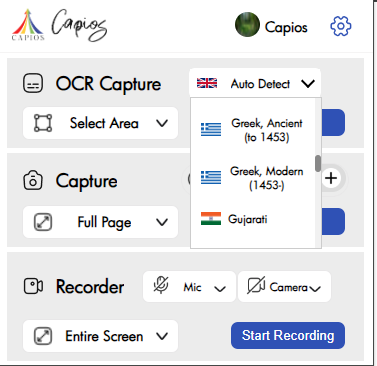Expand the Mic dropdown arrow
The width and height of the screenshot is (377, 366).
[x=220, y=288]
